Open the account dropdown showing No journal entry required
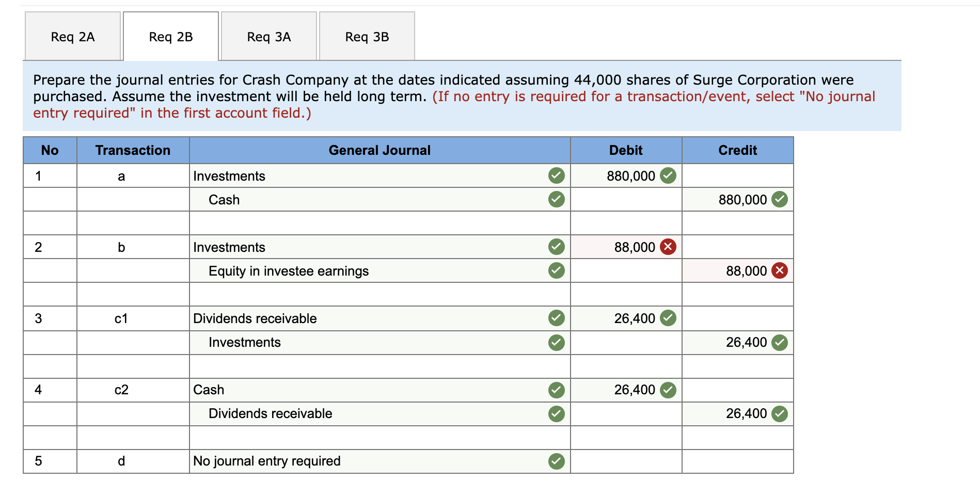The height and width of the screenshot is (481, 980). pyautogui.click(x=361, y=461)
